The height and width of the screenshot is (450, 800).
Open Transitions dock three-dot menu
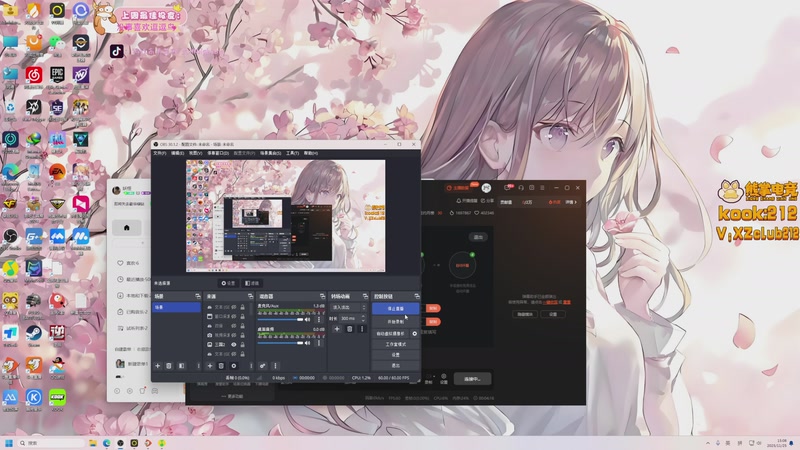tap(362, 329)
